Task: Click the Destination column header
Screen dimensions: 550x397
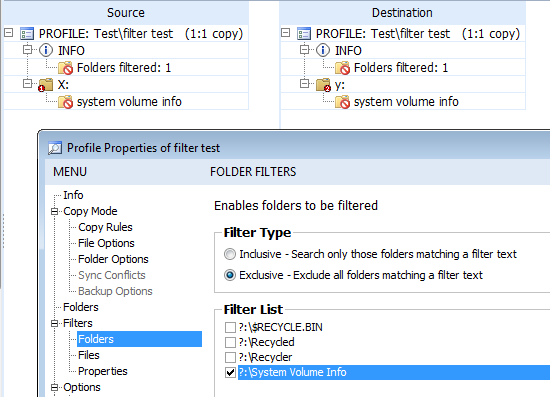Action: (x=402, y=13)
